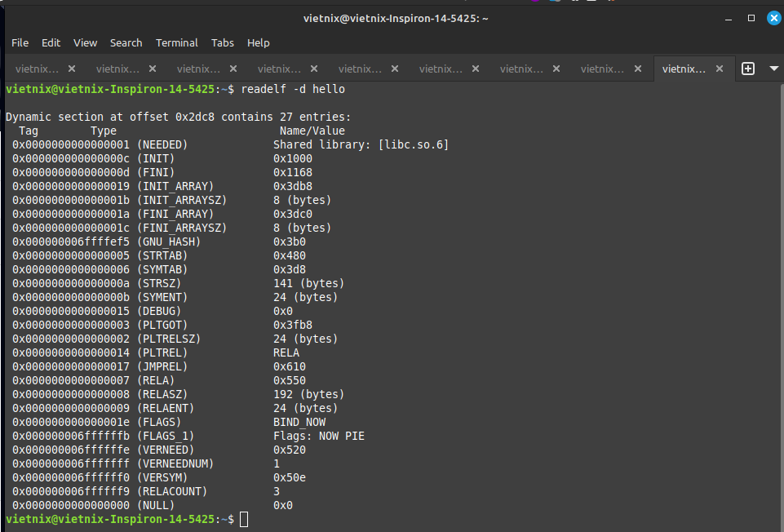The image size is (784, 532).
Task: Click the '(DEBUG)' type entry
Action: click(x=159, y=311)
